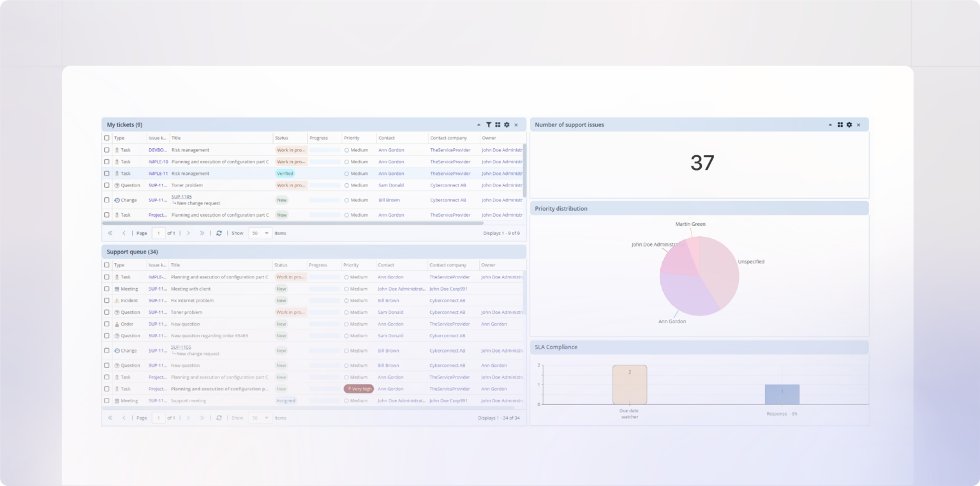This screenshot has height=486, width=980.
Task: Sort My tickets by Priority column header
Action: (x=352, y=138)
